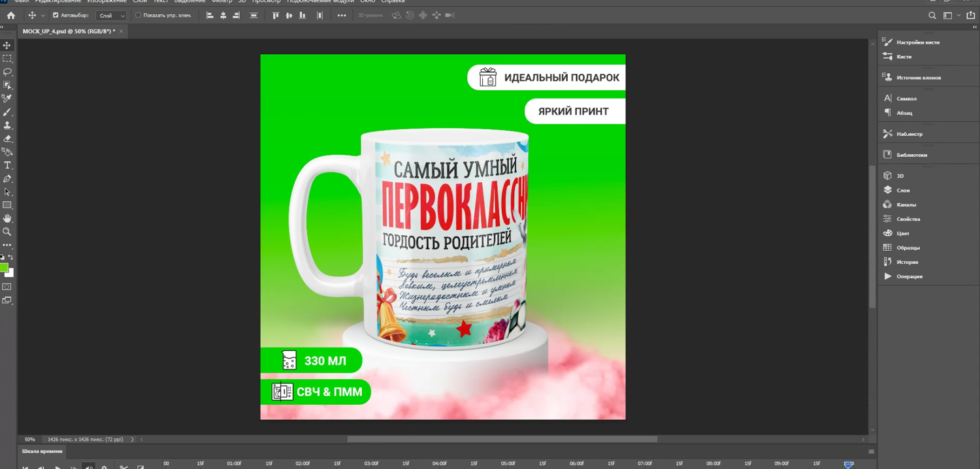Select the Eyedropper tool

[7, 99]
